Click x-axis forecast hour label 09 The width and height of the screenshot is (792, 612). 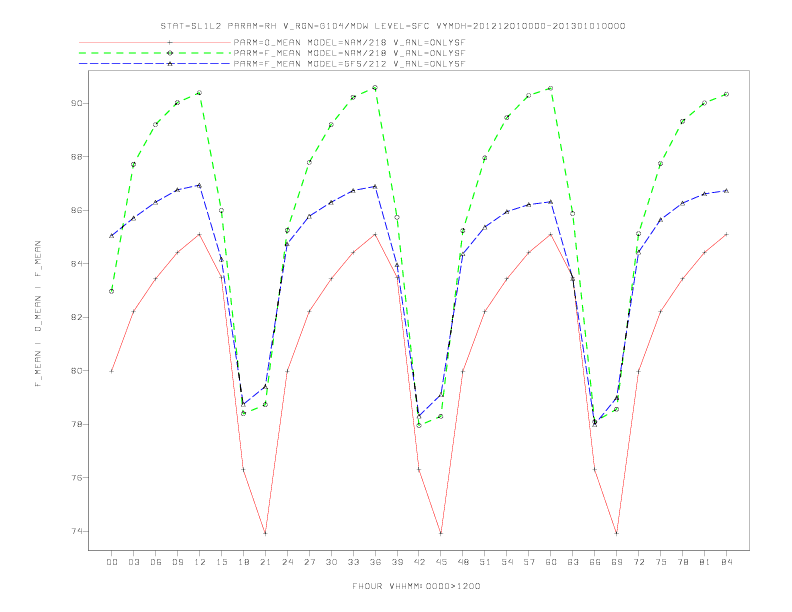tap(178, 562)
